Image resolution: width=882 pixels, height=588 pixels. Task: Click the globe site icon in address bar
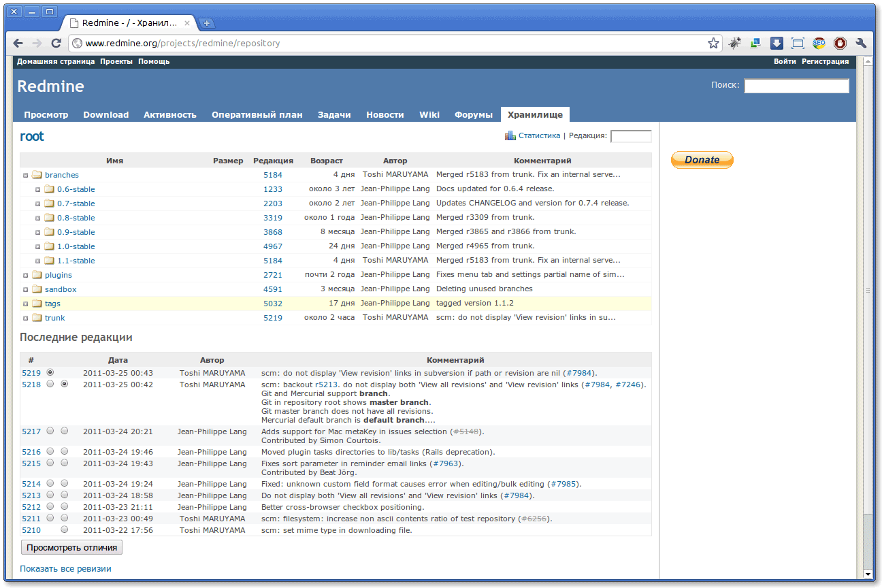(78, 43)
